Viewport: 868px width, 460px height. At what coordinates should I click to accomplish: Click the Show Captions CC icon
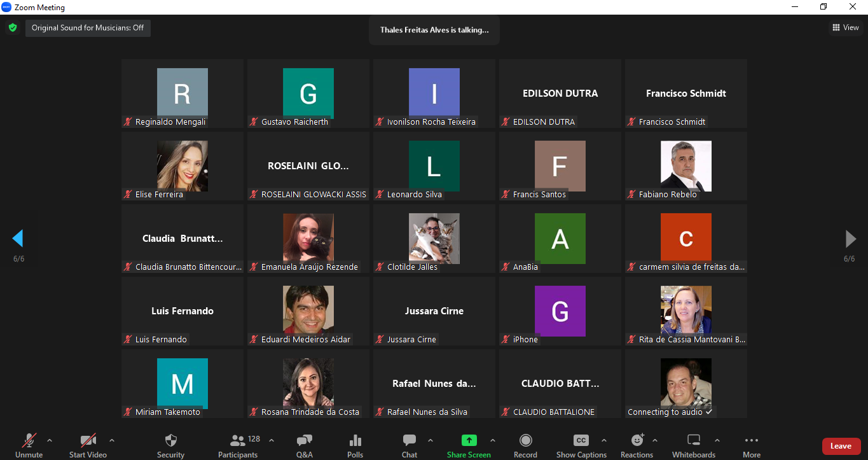[x=581, y=440]
